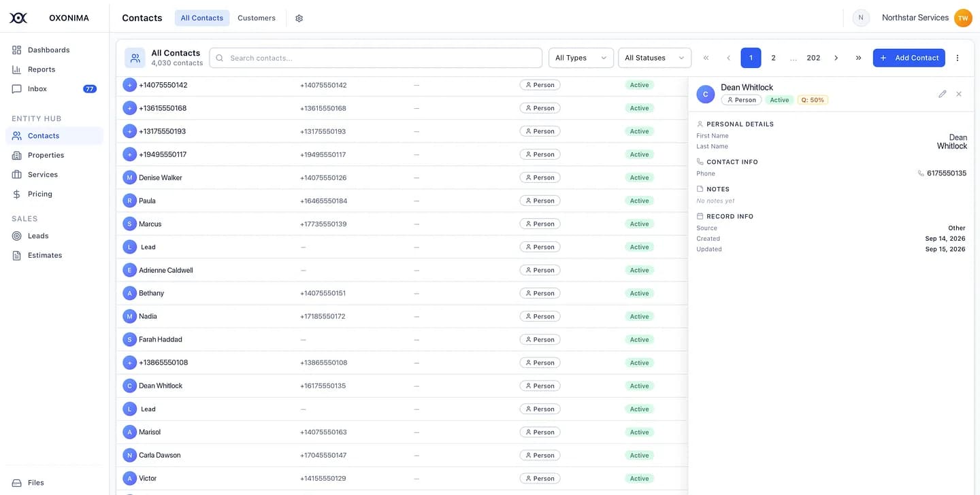
Task: Close the Dean Whitlock detail panel
Action: (x=959, y=94)
